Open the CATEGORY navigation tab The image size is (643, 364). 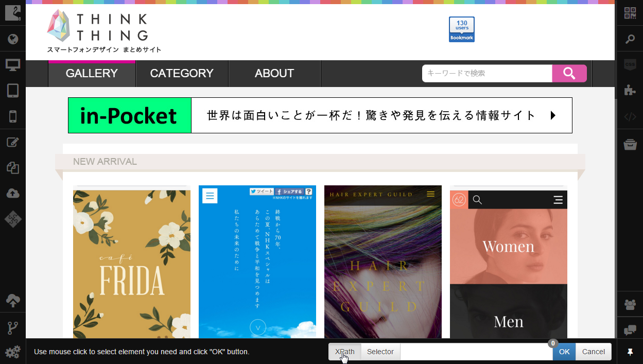182,74
